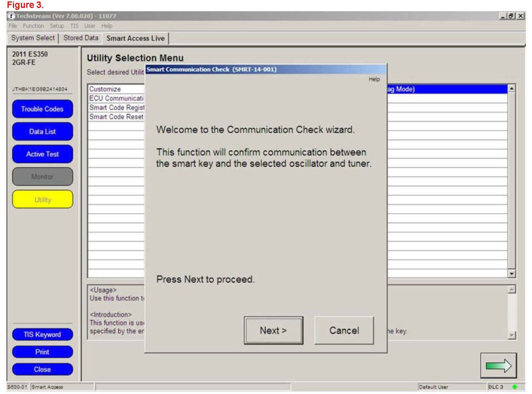Open Help in the Smart Communication dialog
The image size is (532, 394).
tap(374, 79)
